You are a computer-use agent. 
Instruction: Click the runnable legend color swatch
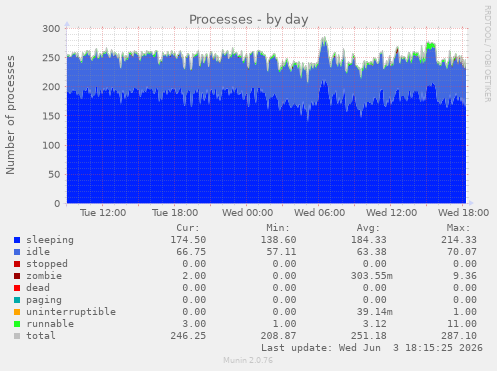(x=17, y=324)
